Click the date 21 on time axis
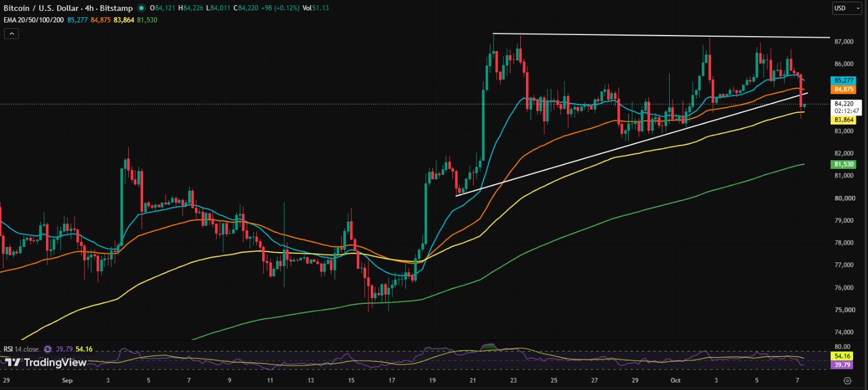The width and height of the screenshot is (868, 390). tap(473, 380)
